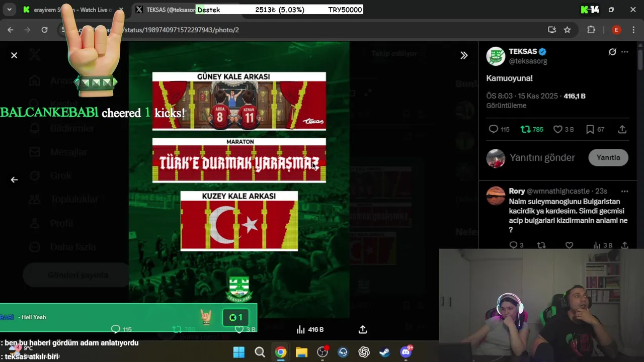The image size is (644, 362).
Task: Open File Explorer from the taskbar
Action: coord(301,352)
